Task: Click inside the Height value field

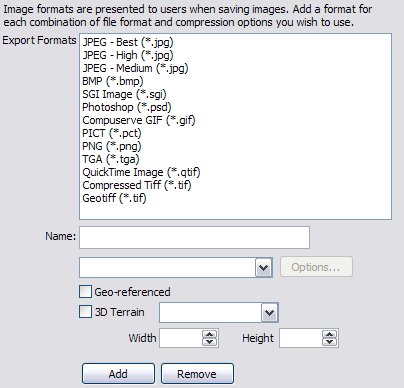Action: (301, 338)
